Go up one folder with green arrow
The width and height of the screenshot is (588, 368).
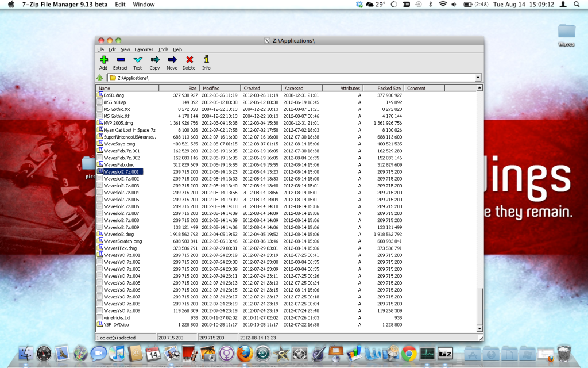coord(100,78)
